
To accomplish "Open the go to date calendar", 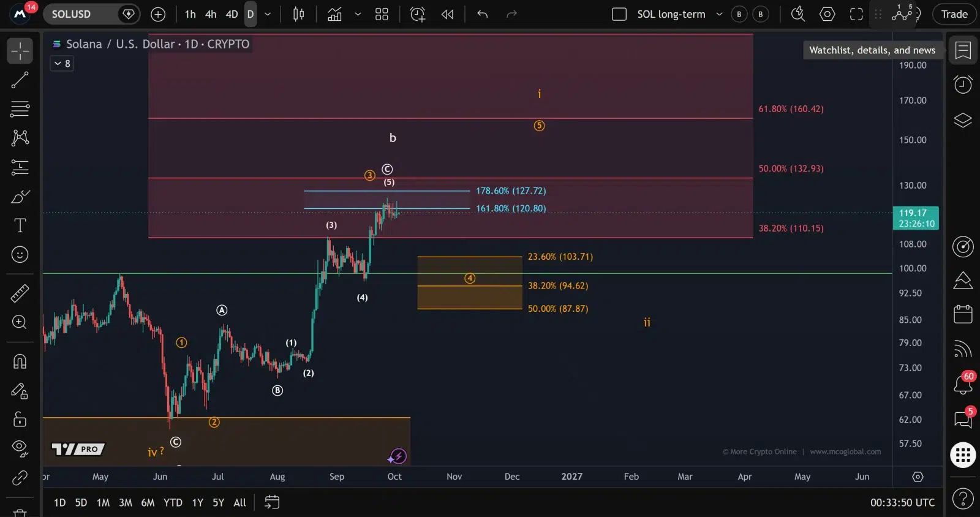I will (x=272, y=502).
